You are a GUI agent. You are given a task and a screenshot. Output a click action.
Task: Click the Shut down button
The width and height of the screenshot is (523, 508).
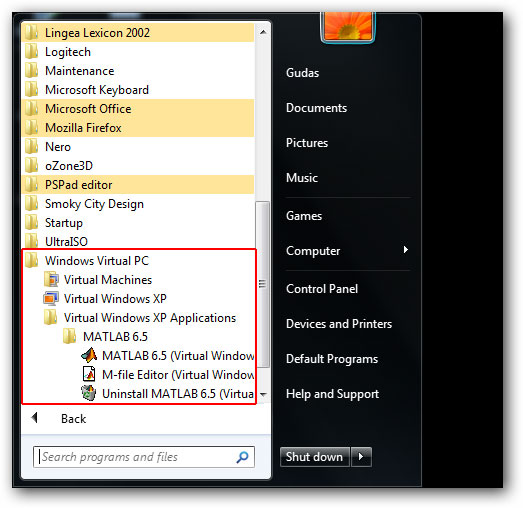(x=314, y=457)
